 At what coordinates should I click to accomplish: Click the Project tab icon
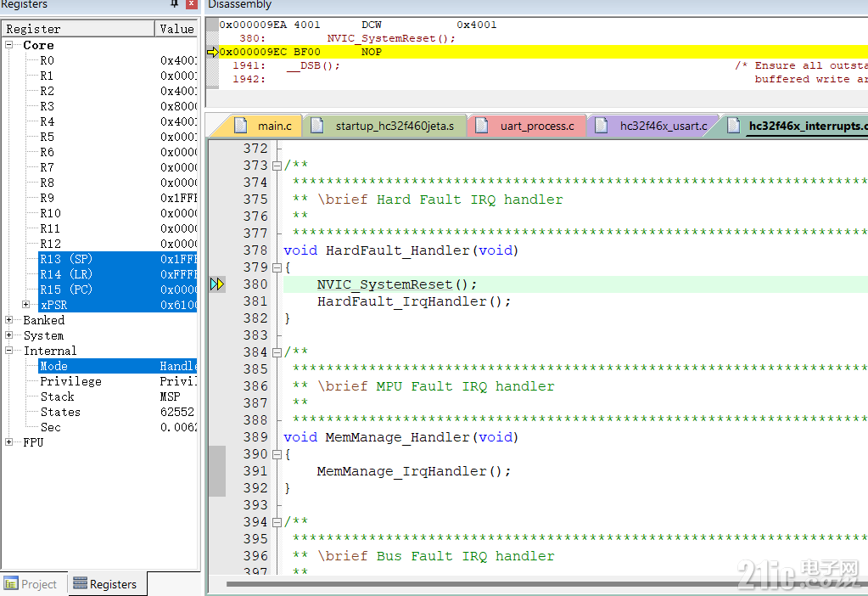point(10,584)
